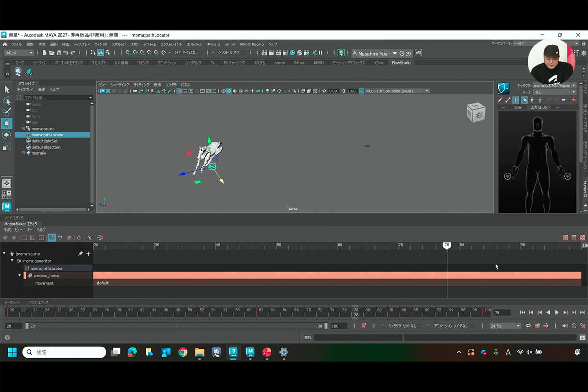Image resolution: width=588 pixels, height=392 pixels.
Task: Undo with the curved arrow icon
Action: pyautogui.click(x=66, y=53)
